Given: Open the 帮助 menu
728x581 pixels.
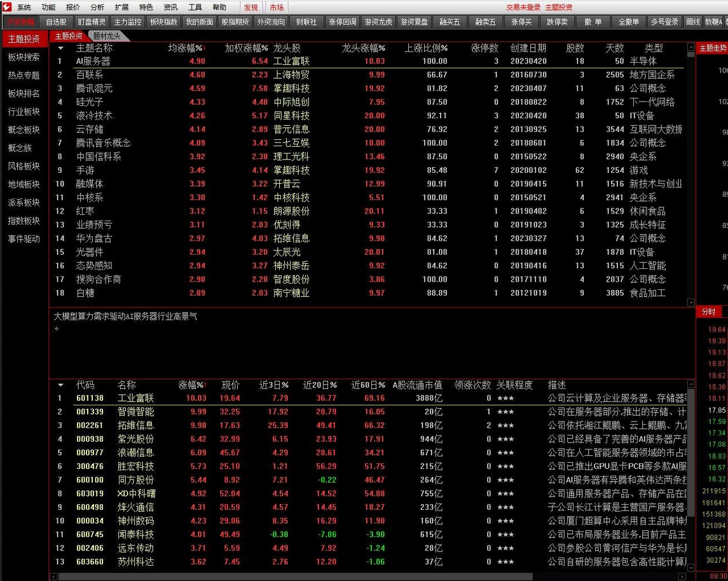Looking at the screenshot, I should click(x=219, y=7).
